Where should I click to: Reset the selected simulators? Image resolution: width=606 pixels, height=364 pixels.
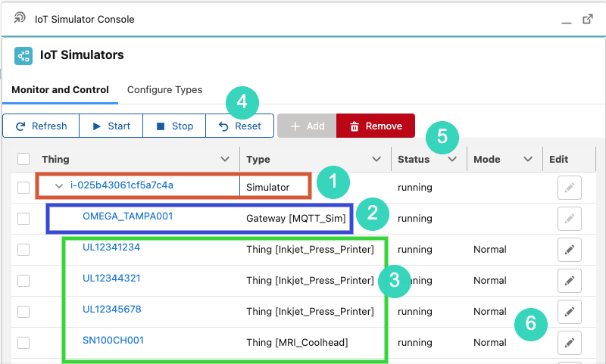coord(239,126)
